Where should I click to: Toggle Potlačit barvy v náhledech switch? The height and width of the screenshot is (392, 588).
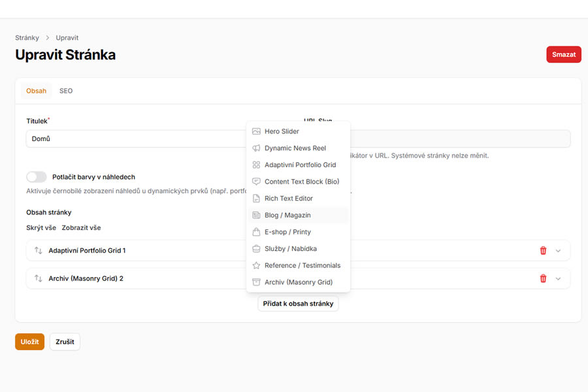point(37,177)
